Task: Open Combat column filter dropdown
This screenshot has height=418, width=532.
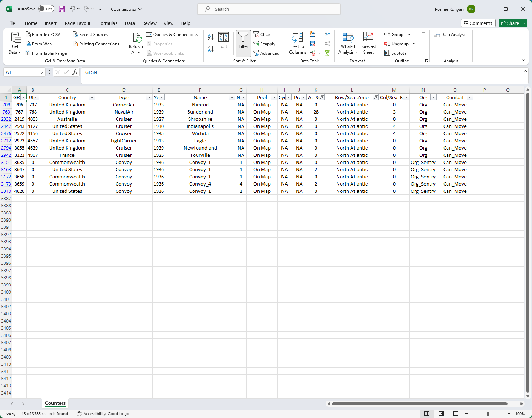Action: (470, 97)
